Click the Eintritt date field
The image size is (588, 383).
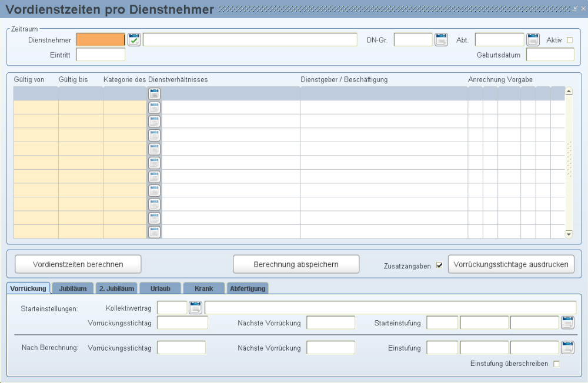point(101,55)
